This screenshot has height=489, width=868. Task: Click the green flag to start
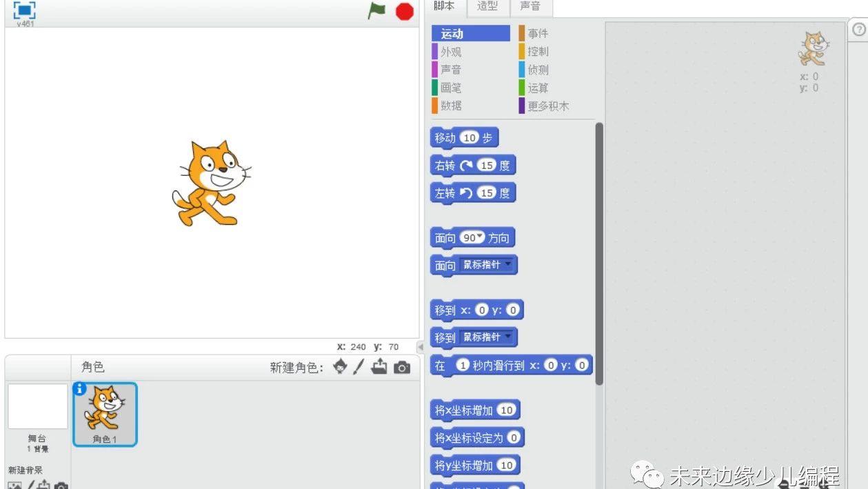[x=376, y=10]
